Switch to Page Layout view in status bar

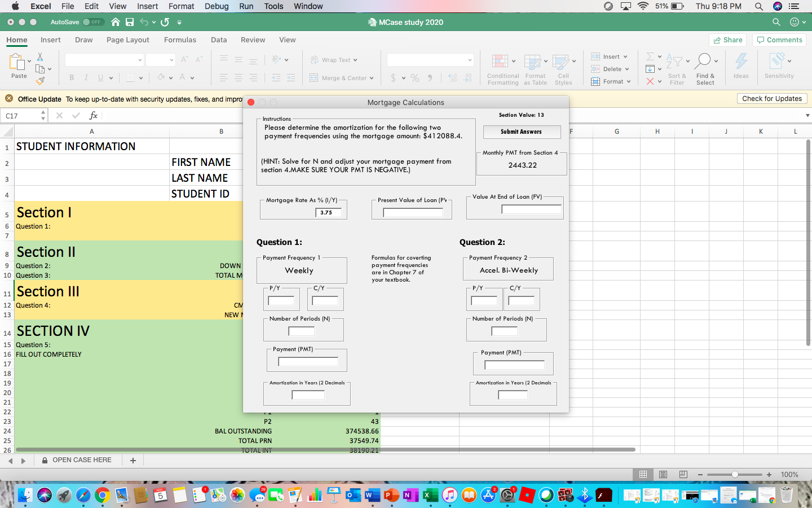click(x=663, y=475)
